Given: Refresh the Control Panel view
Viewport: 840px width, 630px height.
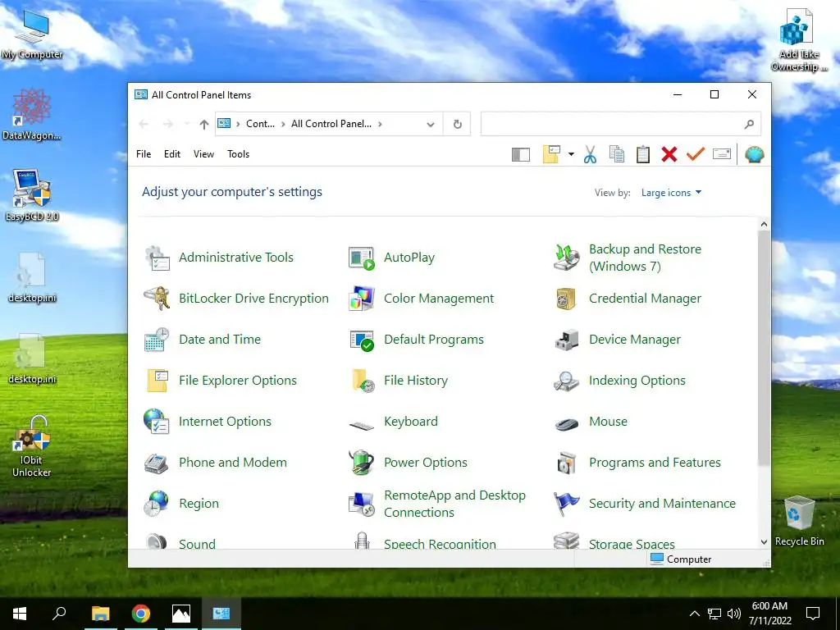Looking at the screenshot, I should tap(458, 125).
